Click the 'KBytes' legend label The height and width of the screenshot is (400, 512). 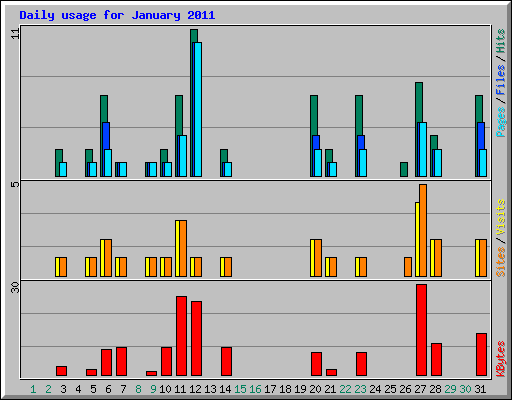pos(500,359)
